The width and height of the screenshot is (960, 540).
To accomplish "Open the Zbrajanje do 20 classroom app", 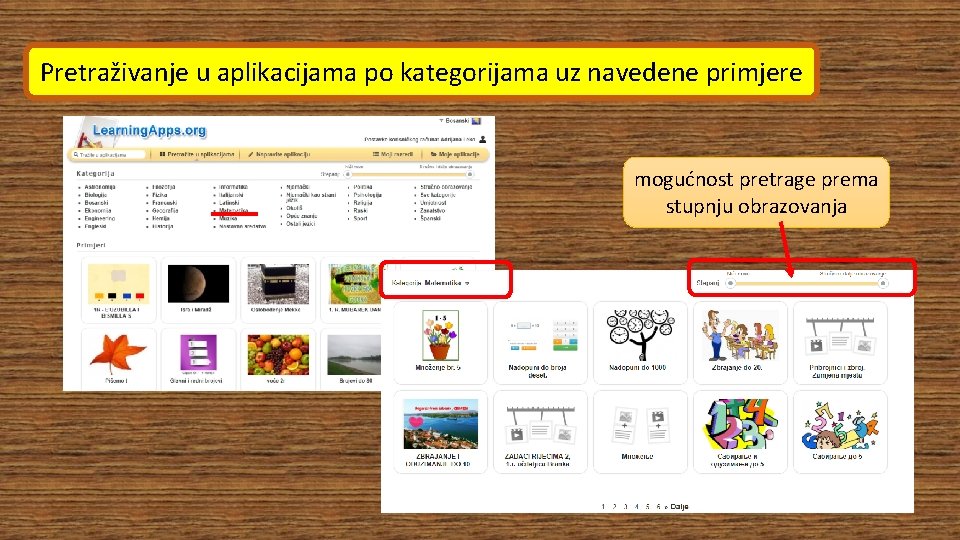I will coord(740,342).
